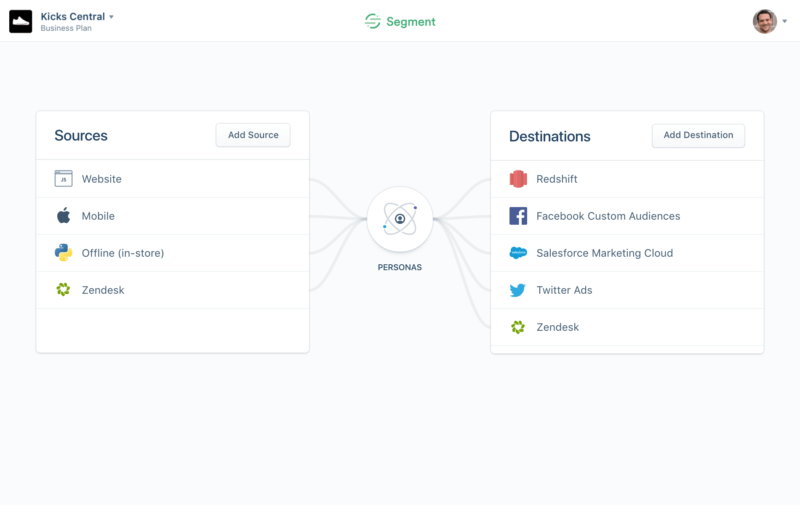
Task: Click the Apple icon for Mobile source
Action: click(x=63, y=216)
